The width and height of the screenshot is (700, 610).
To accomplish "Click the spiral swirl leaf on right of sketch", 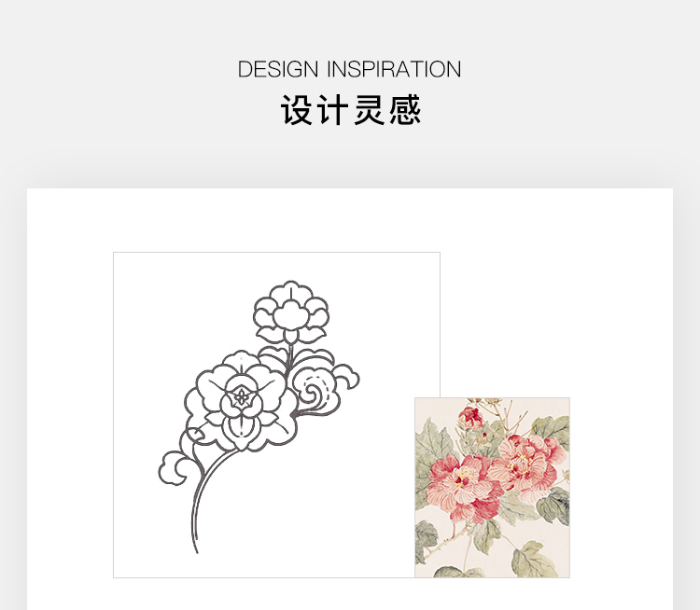I will [324, 391].
